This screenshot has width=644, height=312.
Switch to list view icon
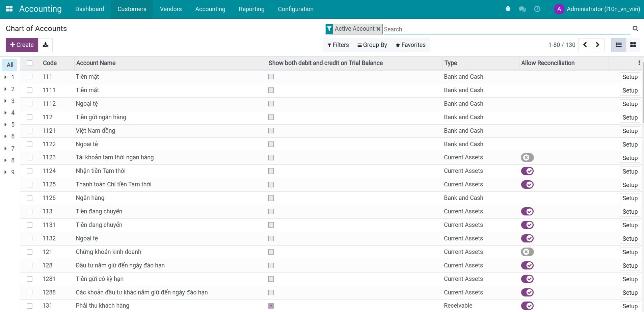point(618,45)
